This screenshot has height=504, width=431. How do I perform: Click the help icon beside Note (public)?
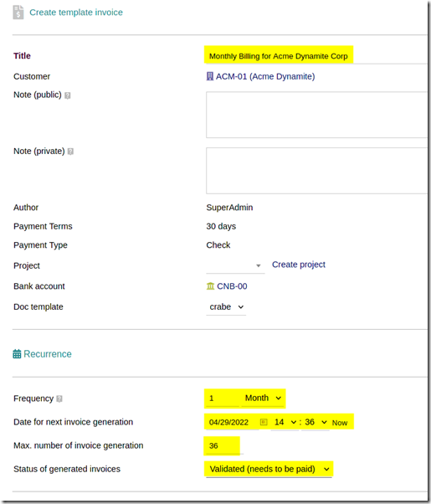[x=68, y=95]
